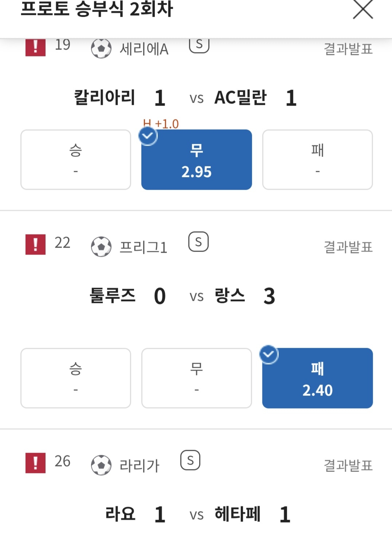Click 결과발표 status for match 26
The image size is (392, 544).
pos(348,465)
